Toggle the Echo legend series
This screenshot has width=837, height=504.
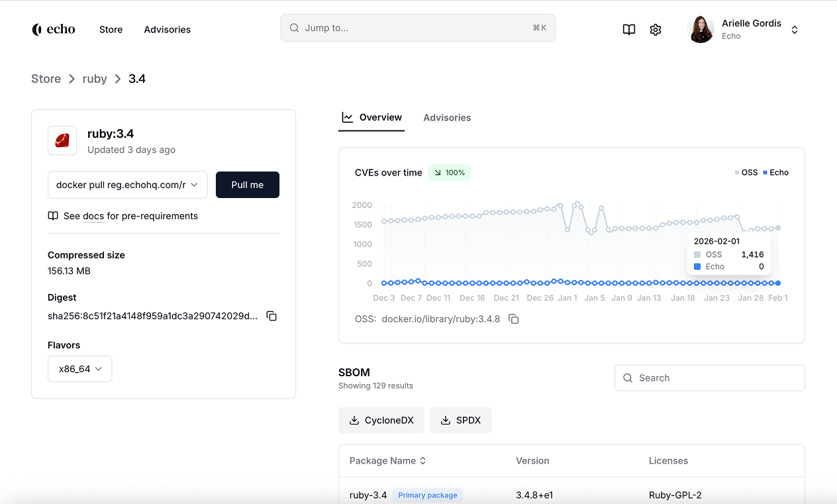[x=776, y=172]
